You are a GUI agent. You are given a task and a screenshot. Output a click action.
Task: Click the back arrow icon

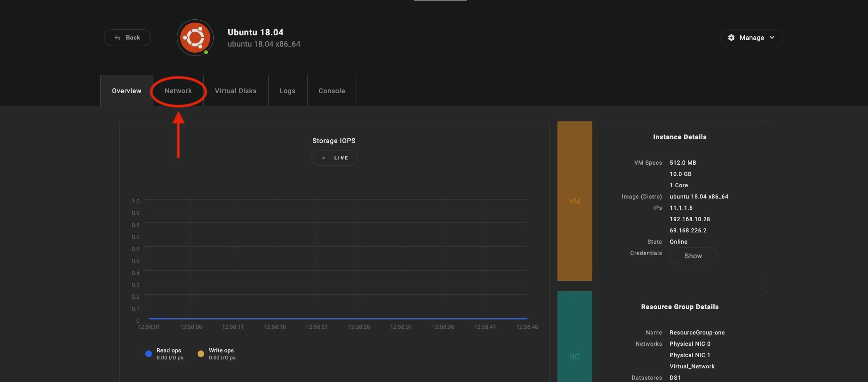(118, 38)
